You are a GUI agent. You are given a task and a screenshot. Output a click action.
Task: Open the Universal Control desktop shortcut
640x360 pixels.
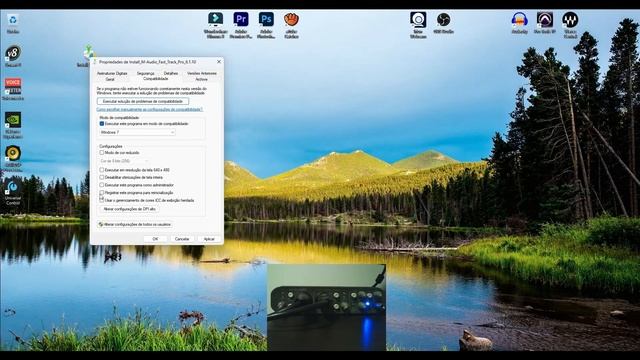[x=13, y=192]
